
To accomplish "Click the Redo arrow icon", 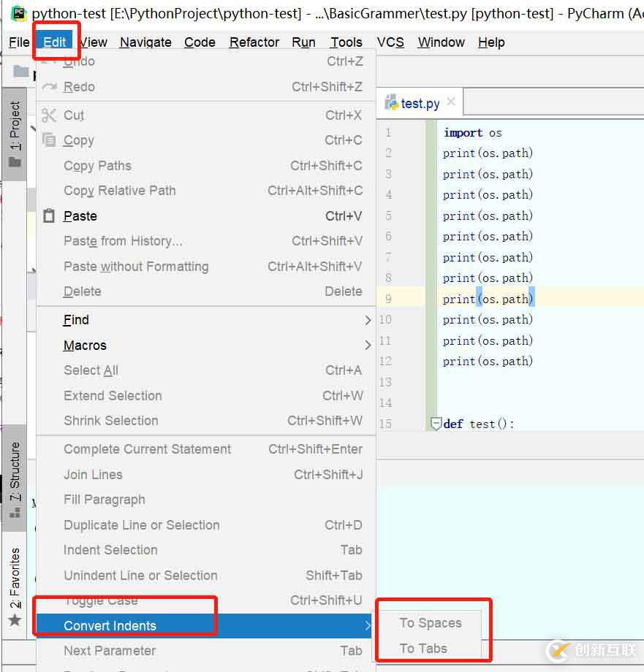I will pos(49,87).
